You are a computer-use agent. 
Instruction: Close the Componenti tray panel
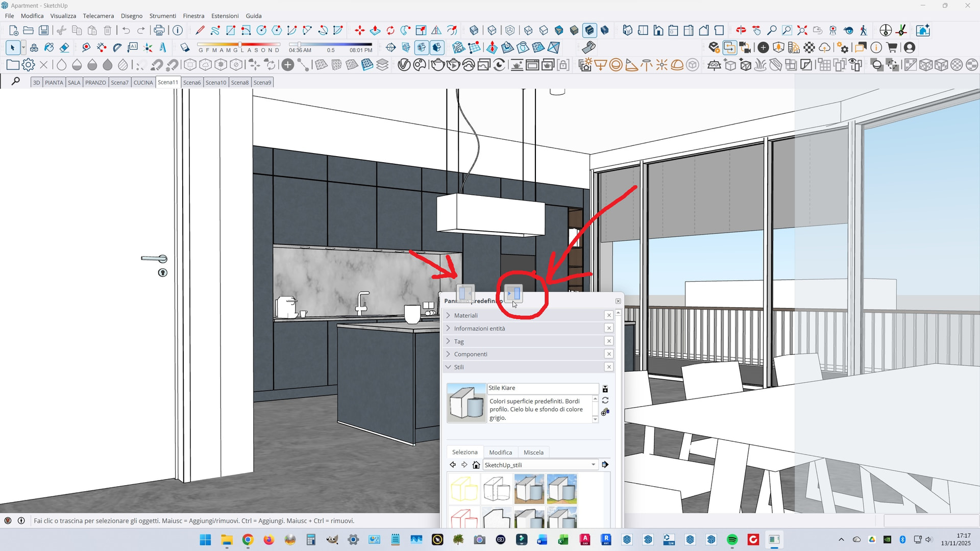(609, 354)
